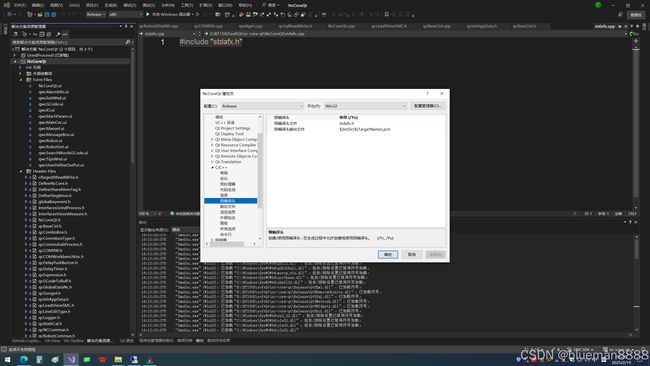Select Qt Project Settings in properties tree
Screen dimensions: 650x366
pyautogui.click(x=232, y=128)
